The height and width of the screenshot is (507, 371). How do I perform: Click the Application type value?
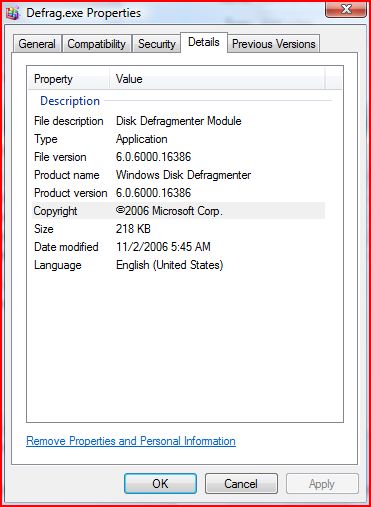click(142, 139)
